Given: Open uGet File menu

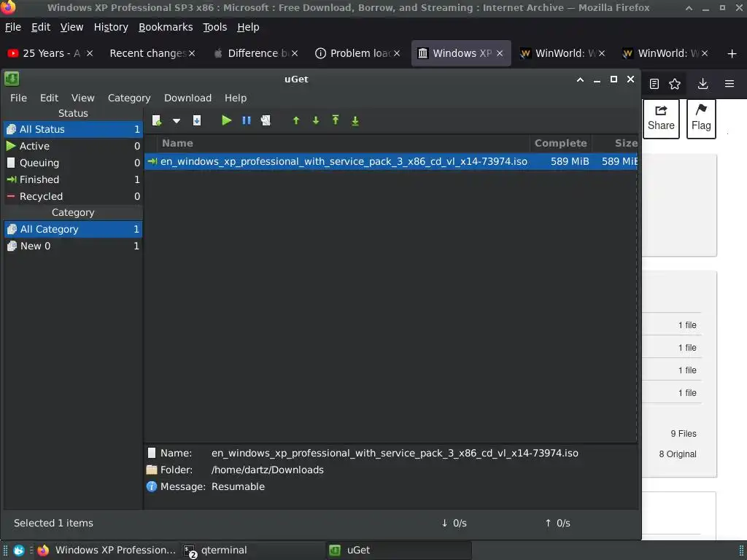Looking at the screenshot, I should pos(18,98).
